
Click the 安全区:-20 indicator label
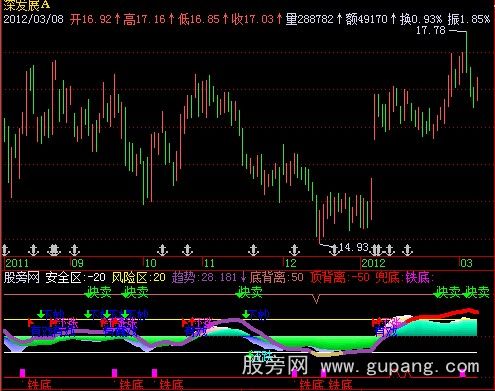click(76, 277)
